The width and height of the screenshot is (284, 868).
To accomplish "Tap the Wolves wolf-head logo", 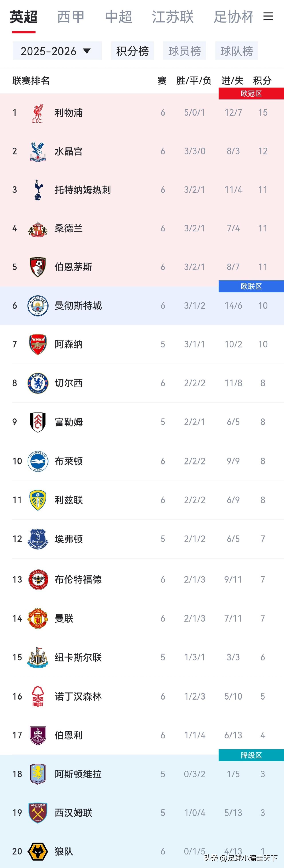I will tap(38, 852).
